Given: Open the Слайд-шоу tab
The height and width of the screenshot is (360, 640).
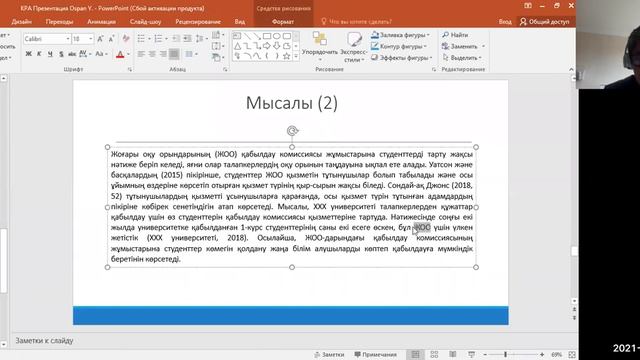Looking at the screenshot, I should pyautogui.click(x=145, y=22).
